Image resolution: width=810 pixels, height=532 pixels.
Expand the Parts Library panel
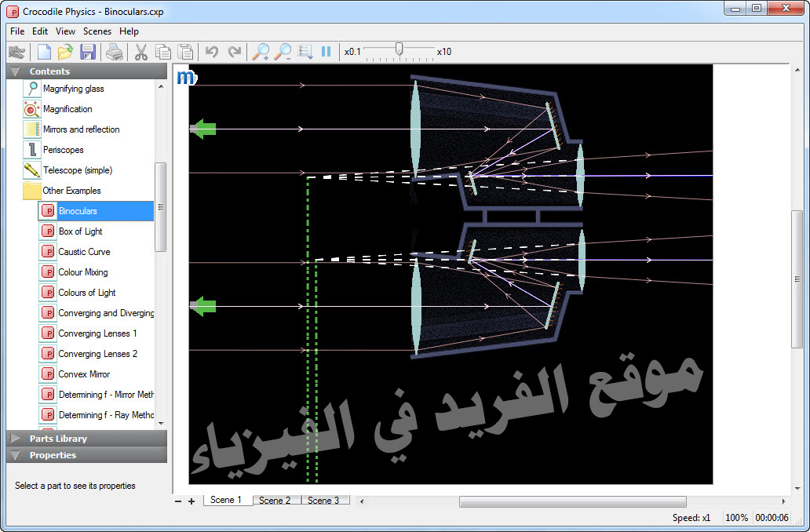[x=86, y=439]
